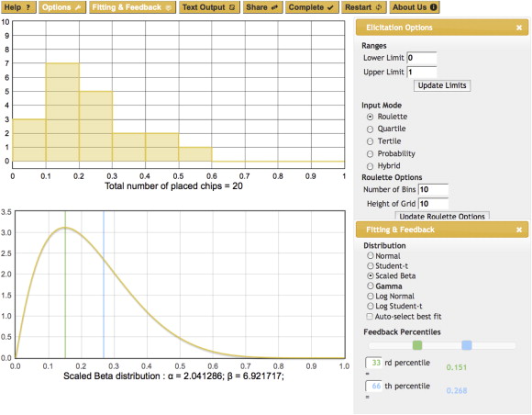
Task: Click the 0.268 percentile value
Action: (x=457, y=390)
